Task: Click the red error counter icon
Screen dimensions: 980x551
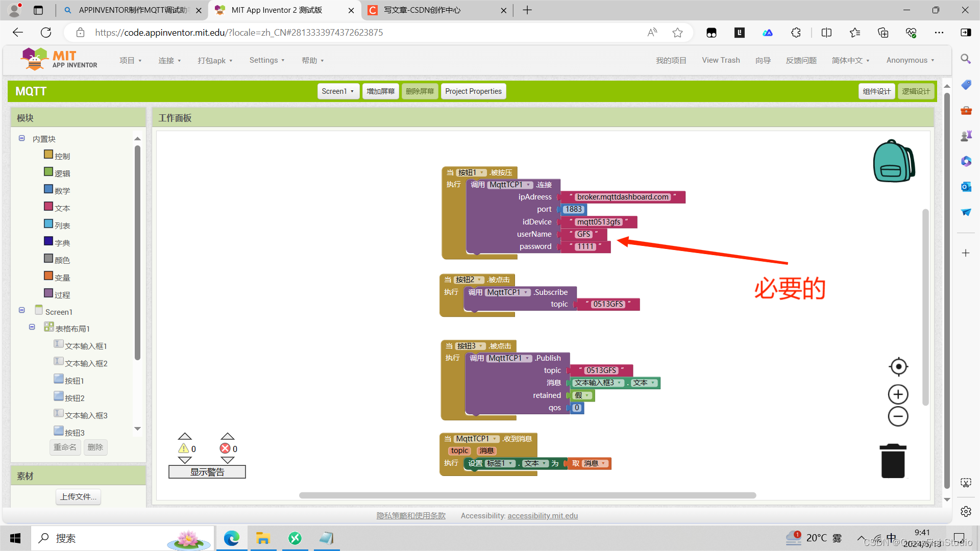Action: tap(225, 448)
